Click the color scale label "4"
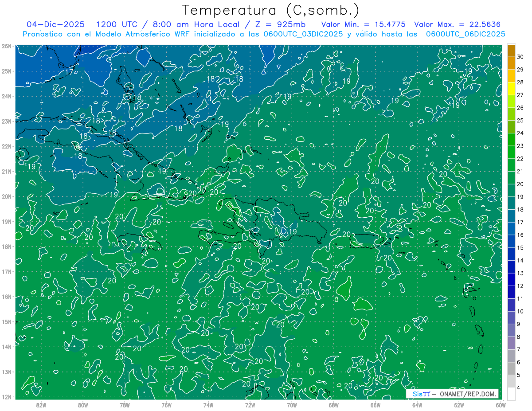 point(519,388)
